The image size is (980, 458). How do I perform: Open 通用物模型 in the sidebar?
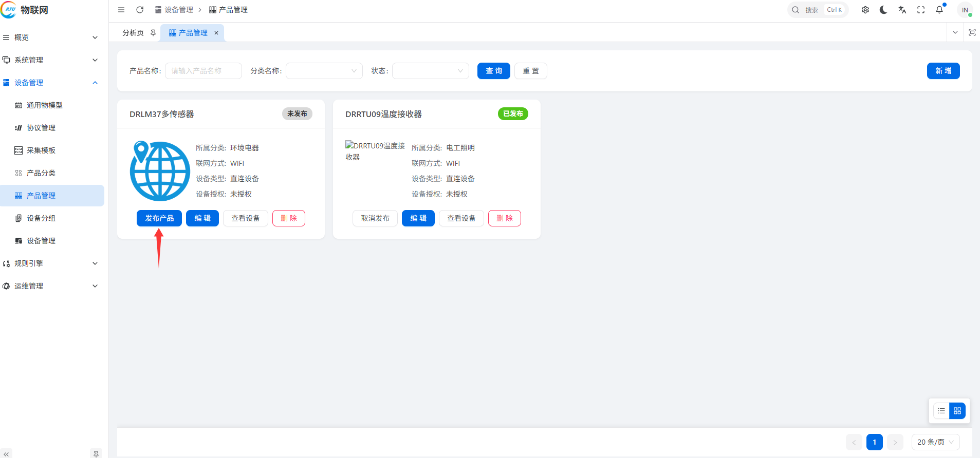52,105
